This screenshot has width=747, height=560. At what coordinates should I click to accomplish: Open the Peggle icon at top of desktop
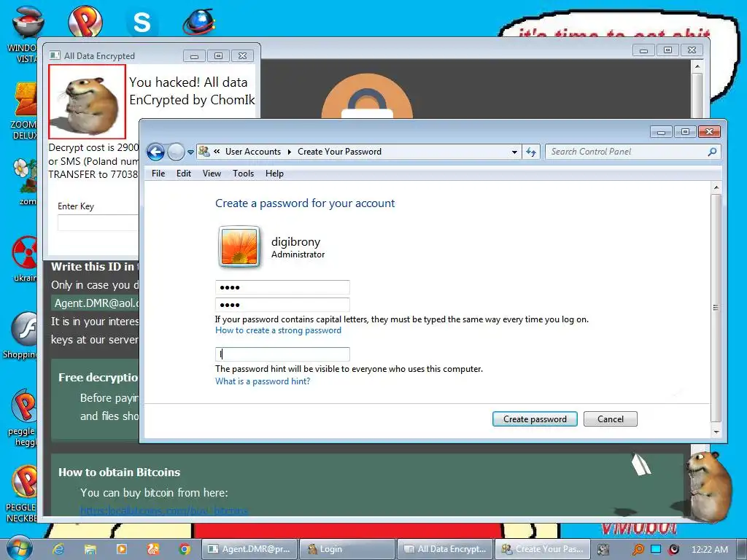tap(85, 21)
